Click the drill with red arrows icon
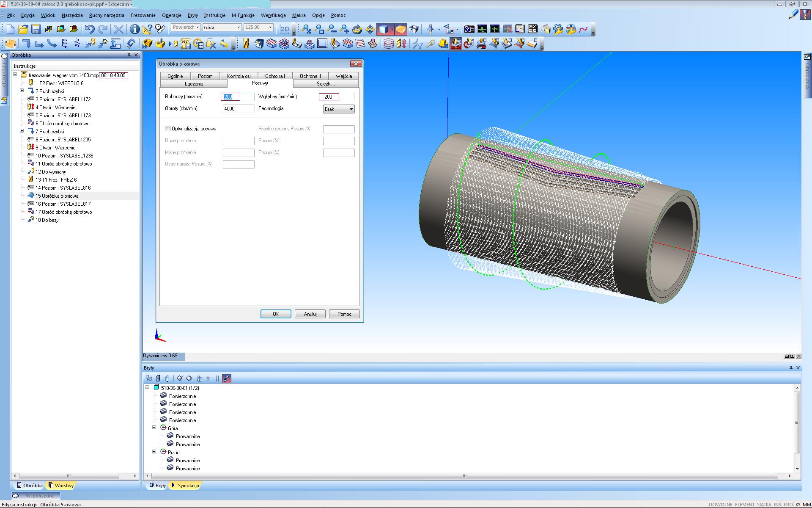This screenshot has width=812, height=508. click(401, 43)
